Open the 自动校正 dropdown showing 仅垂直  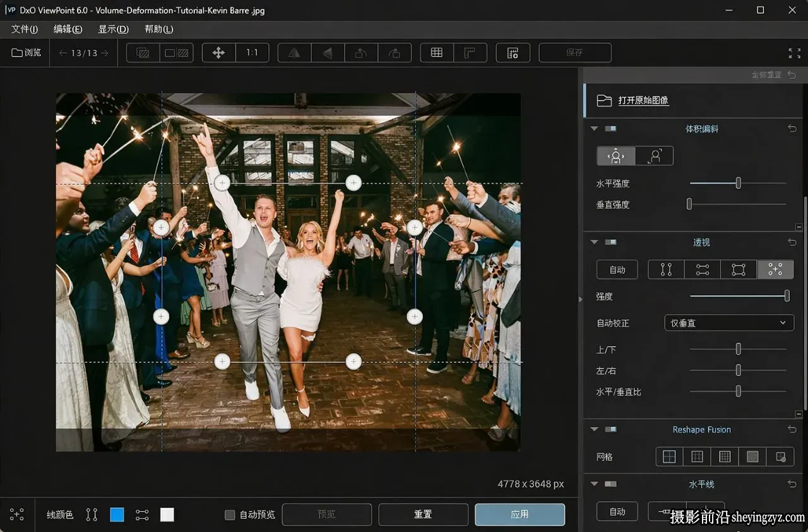click(729, 322)
